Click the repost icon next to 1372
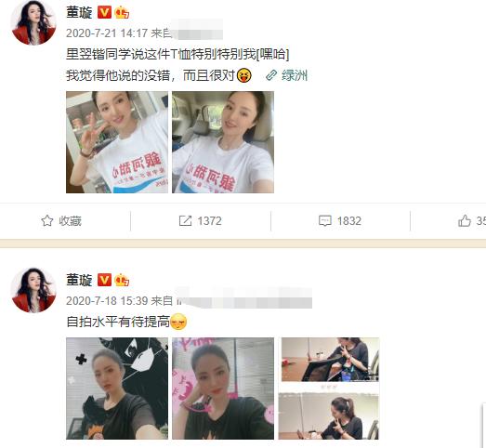Screen dimensions: 486x448 click(x=185, y=220)
